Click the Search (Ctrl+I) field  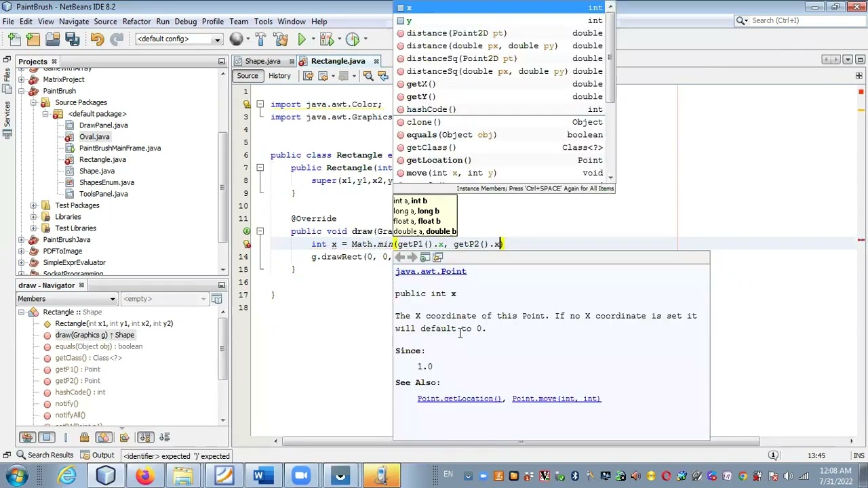click(x=800, y=20)
